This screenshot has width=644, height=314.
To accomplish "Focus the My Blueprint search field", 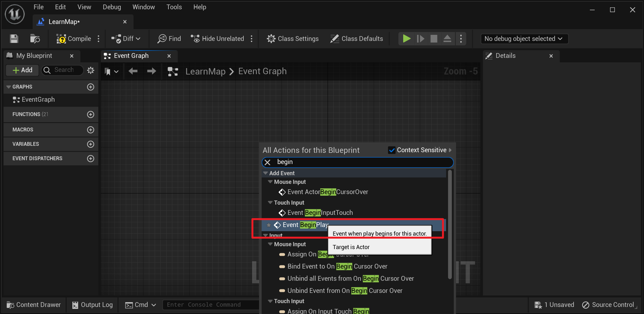I will [x=62, y=70].
